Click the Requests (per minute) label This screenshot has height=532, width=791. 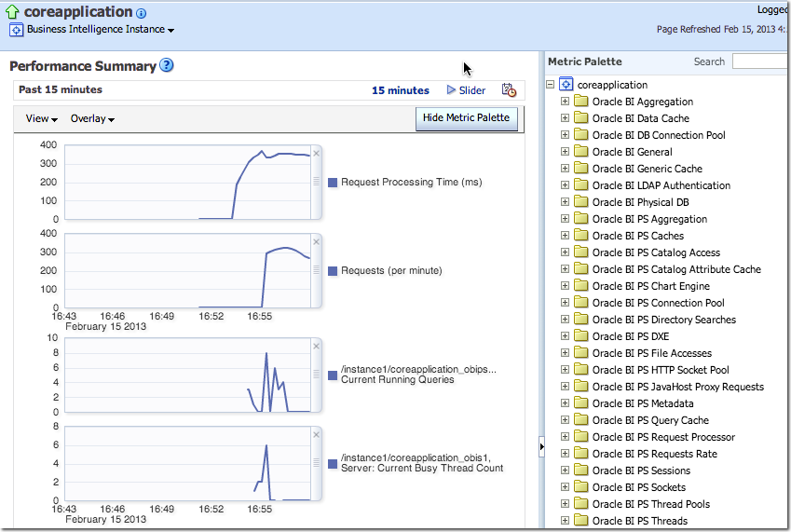(391, 271)
